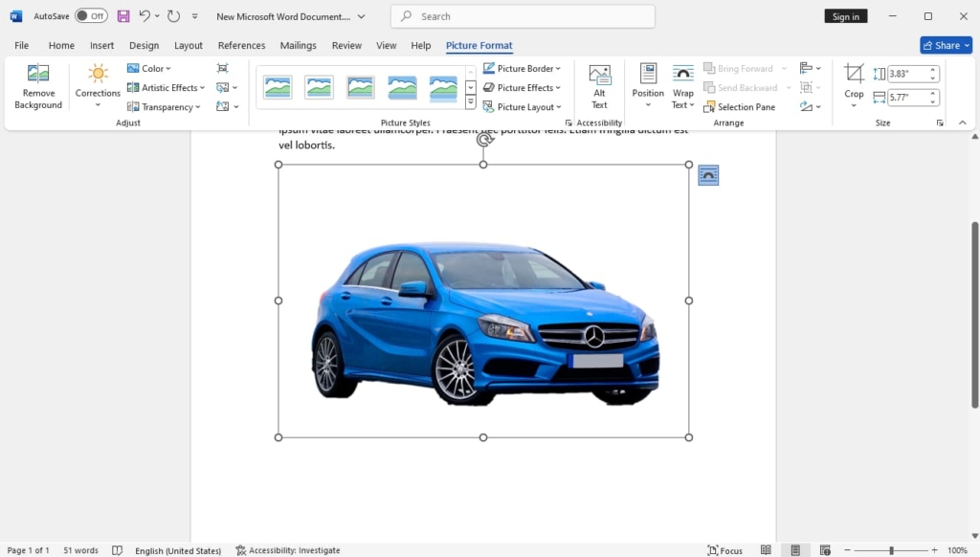Image resolution: width=980 pixels, height=557 pixels.
Task: Open Picture Styles dialog launcher
Action: pos(568,123)
